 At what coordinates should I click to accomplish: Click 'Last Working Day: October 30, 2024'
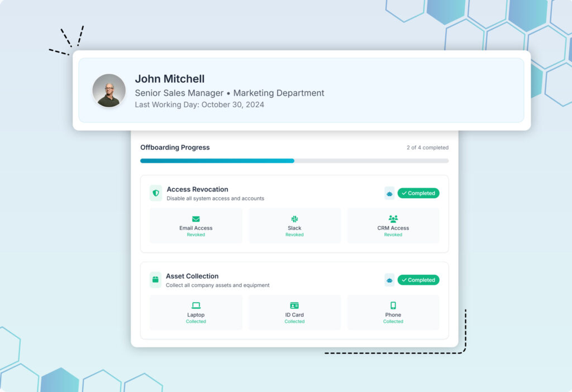click(x=199, y=104)
